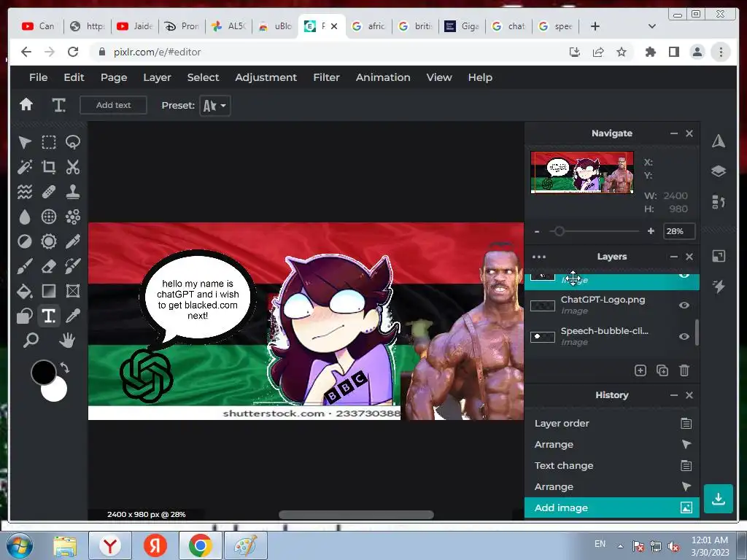Zoom out with minus button
The height and width of the screenshot is (560, 747).
(537, 231)
